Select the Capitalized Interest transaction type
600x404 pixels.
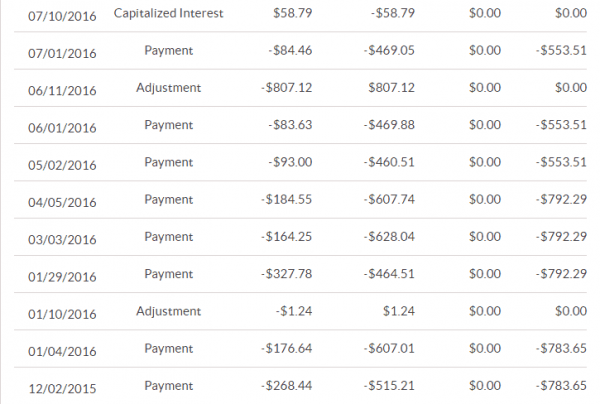click(168, 13)
